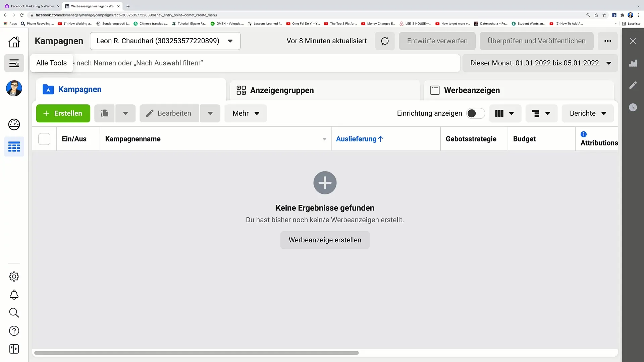Select the campaigns table grid icon
This screenshot has height=362, width=644.
pyautogui.click(x=14, y=146)
